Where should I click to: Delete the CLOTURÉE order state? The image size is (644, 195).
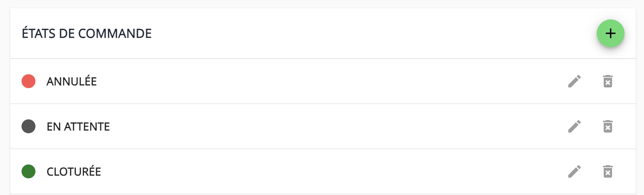click(608, 171)
